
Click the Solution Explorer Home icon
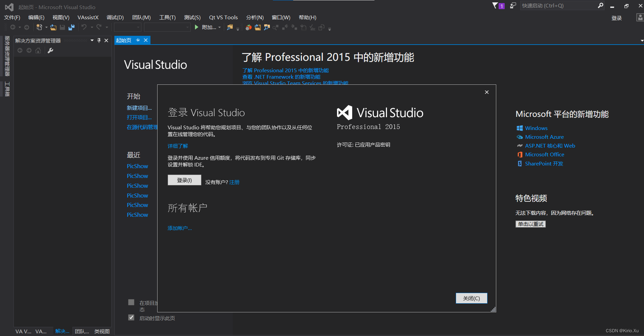pos(38,50)
